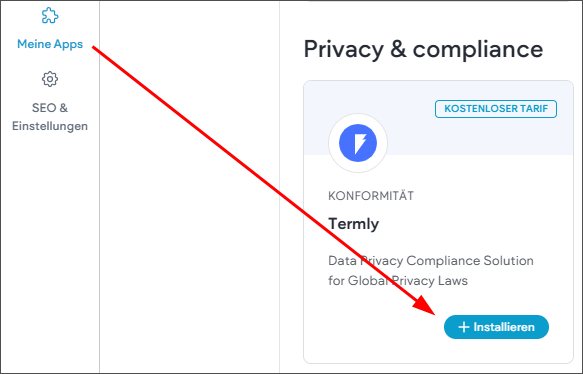Click the for Global Privacy Laws line
The image size is (583, 374).
398,280
